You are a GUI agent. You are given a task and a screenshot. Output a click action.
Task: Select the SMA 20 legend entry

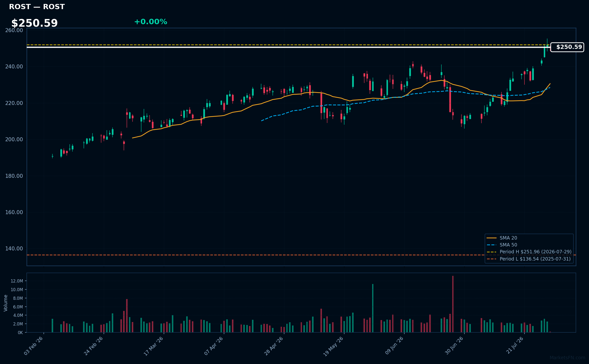pyautogui.click(x=502, y=238)
